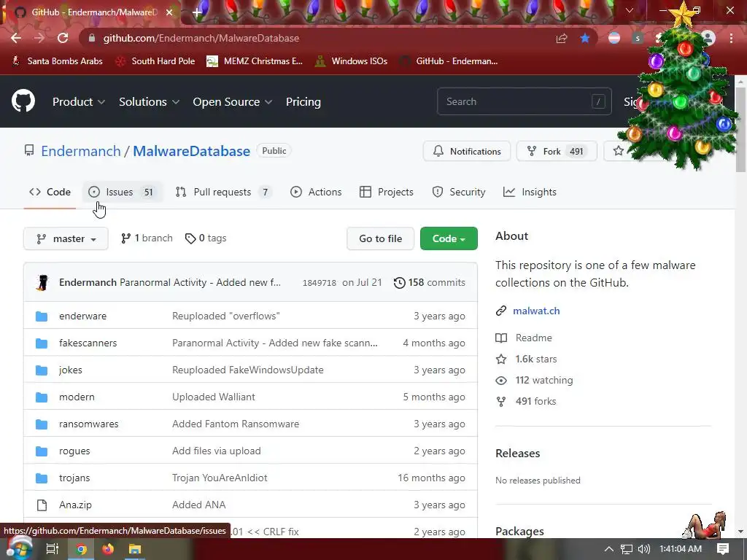
Task: Open the jokes folder
Action: point(71,370)
